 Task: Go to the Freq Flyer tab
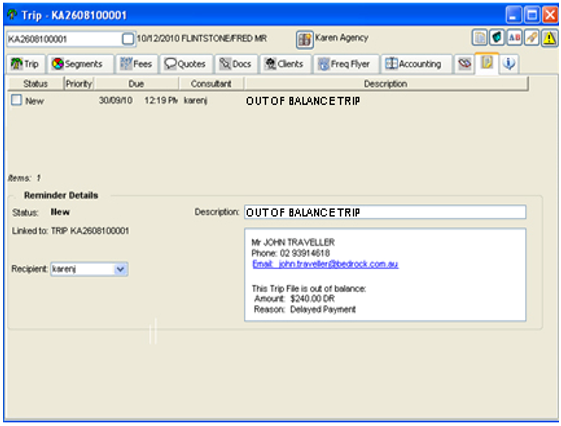point(346,64)
